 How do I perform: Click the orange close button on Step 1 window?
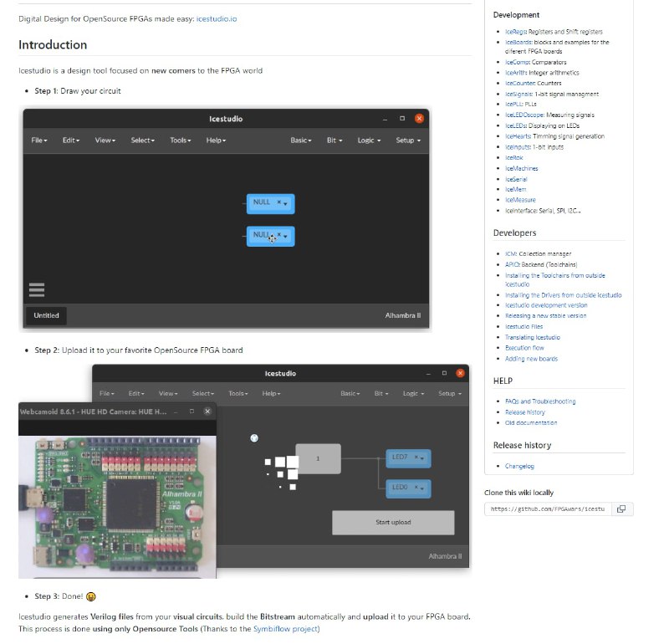tap(419, 119)
